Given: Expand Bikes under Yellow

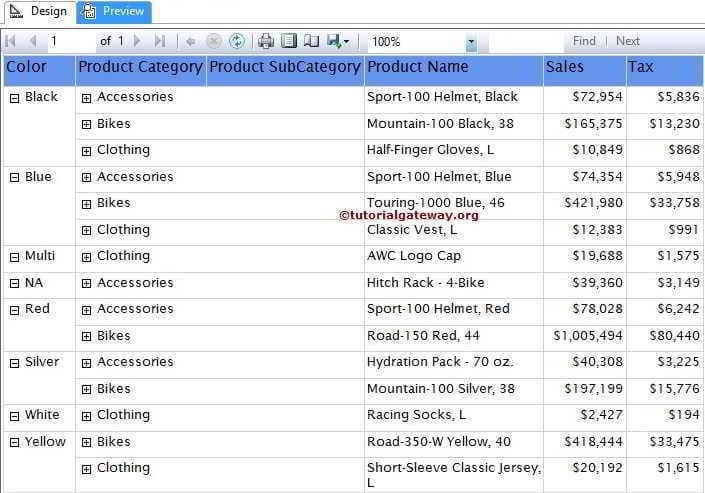Looking at the screenshot, I should 86,443.
